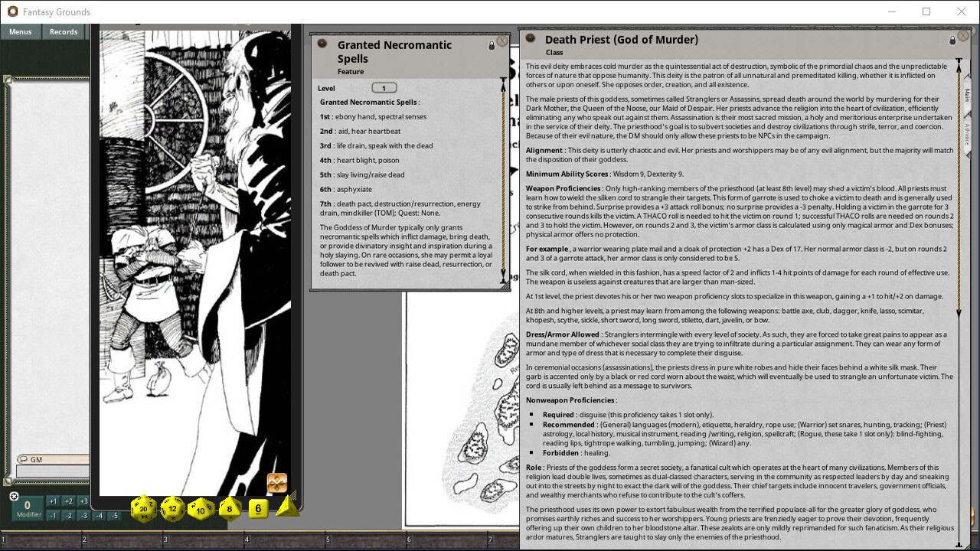Open the Records panel
This screenshot has height=551, width=980.
(x=64, y=31)
